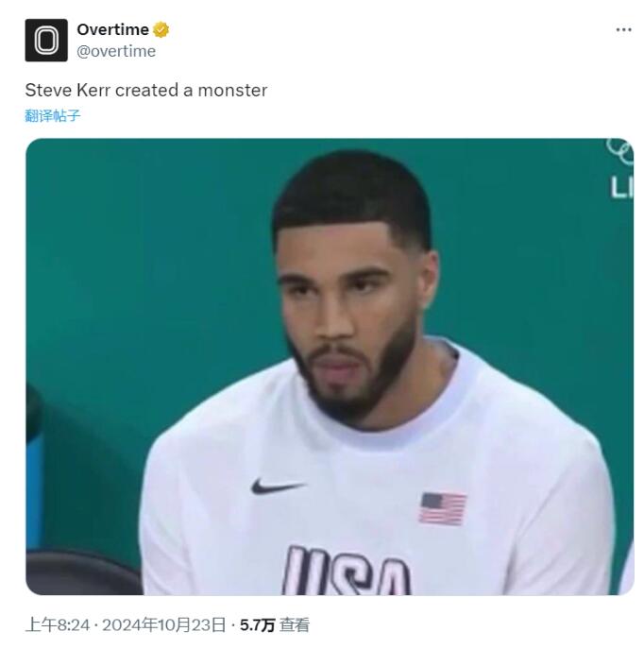The width and height of the screenshot is (644, 649).
Task: Click the 上午8:24 post time
Action: pos(58,625)
